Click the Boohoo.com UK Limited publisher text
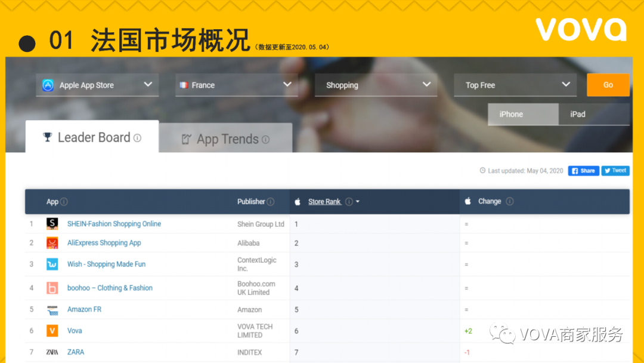644x363 pixels. pos(256,288)
